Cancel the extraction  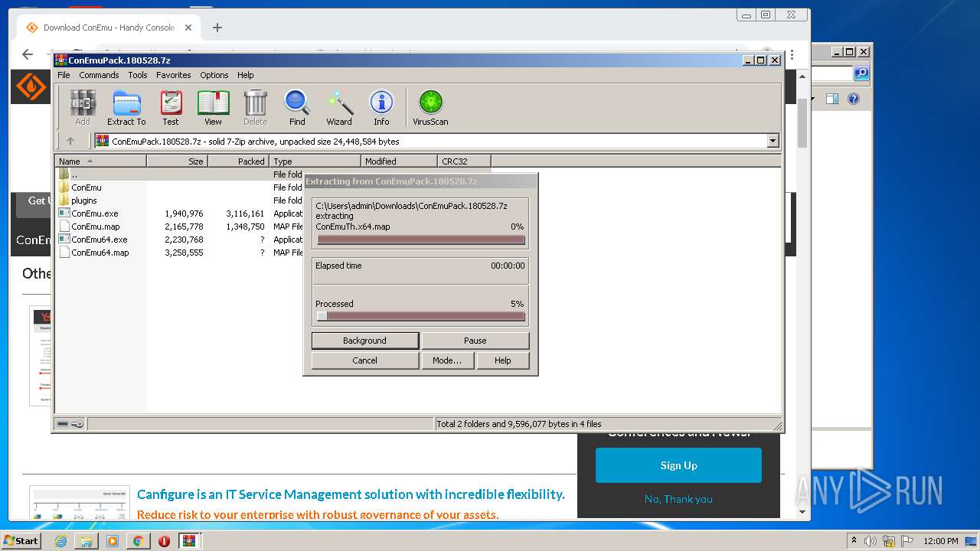coord(365,360)
